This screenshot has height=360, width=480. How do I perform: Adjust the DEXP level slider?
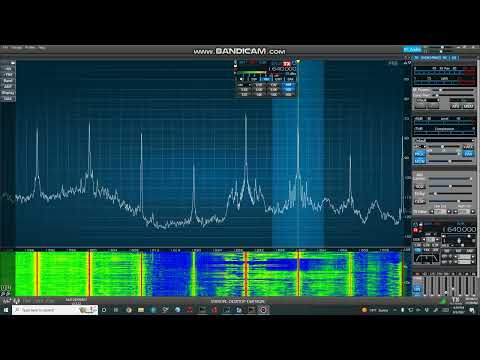coord(451,201)
